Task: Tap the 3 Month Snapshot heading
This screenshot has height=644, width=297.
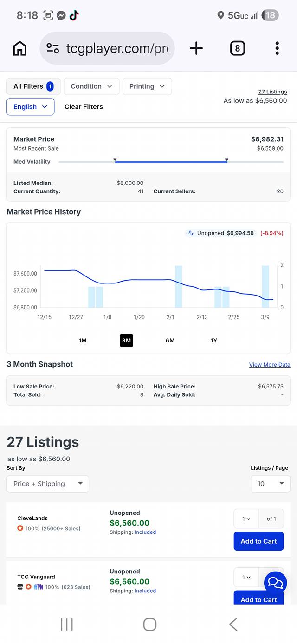Action: point(40,364)
